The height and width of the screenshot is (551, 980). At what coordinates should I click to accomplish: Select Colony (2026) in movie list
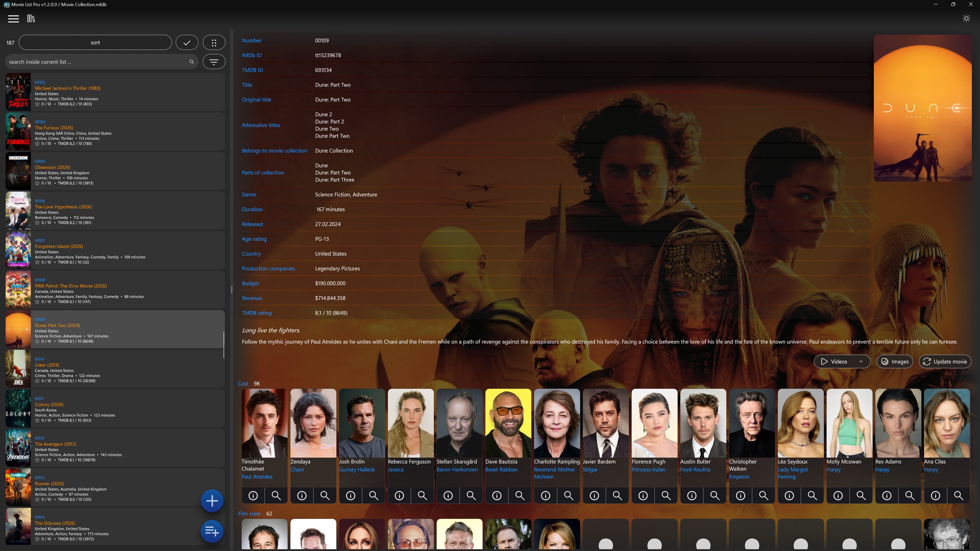click(x=115, y=408)
